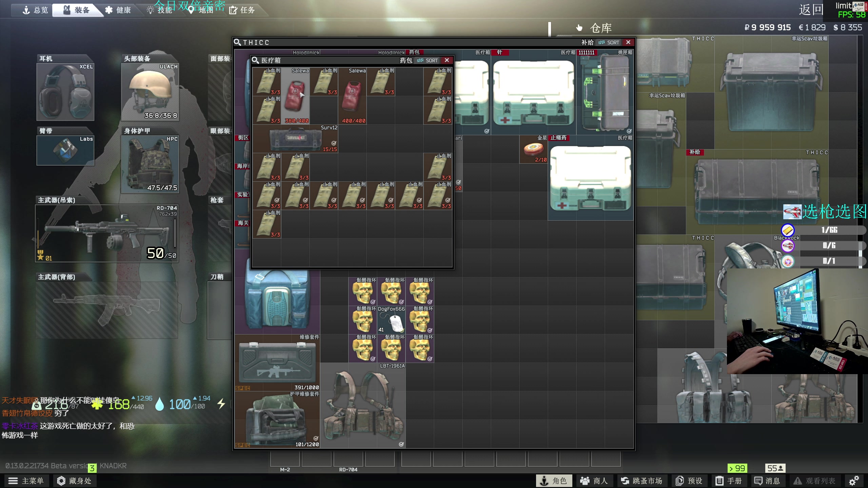Sort items in the 医疗箱 window
The height and width of the screenshot is (488, 868).
click(x=428, y=60)
